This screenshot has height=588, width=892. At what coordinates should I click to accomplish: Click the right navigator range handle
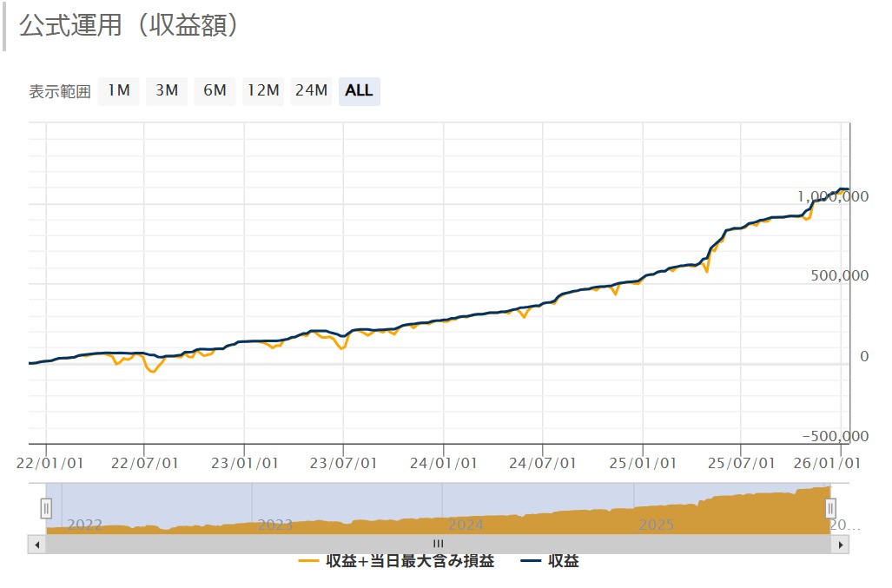830,508
